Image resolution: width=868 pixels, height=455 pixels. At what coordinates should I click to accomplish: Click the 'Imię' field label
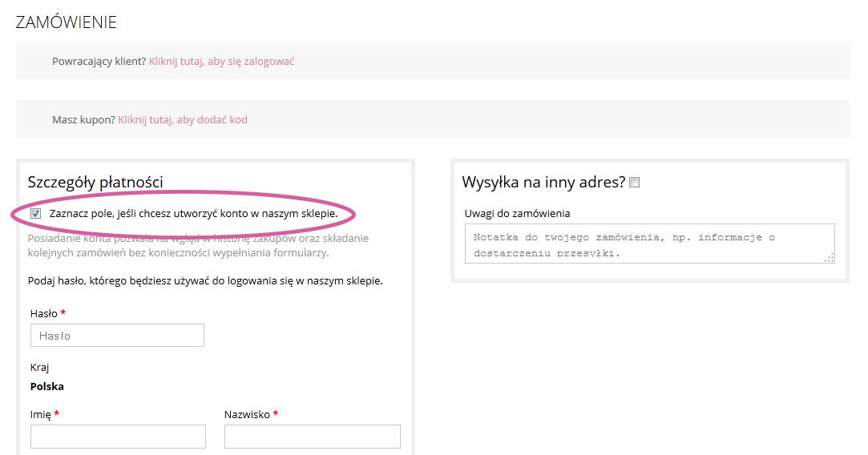41,414
